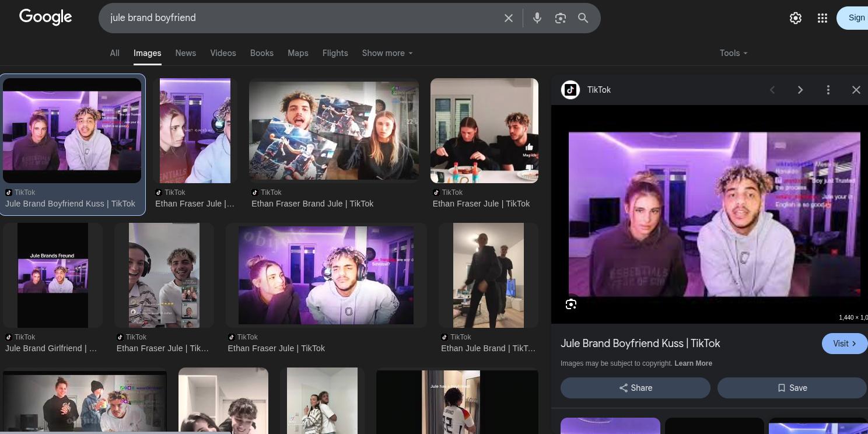The width and height of the screenshot is (868, 434).
Task: Open the Maps tab
Action: [x=298, y=53]
